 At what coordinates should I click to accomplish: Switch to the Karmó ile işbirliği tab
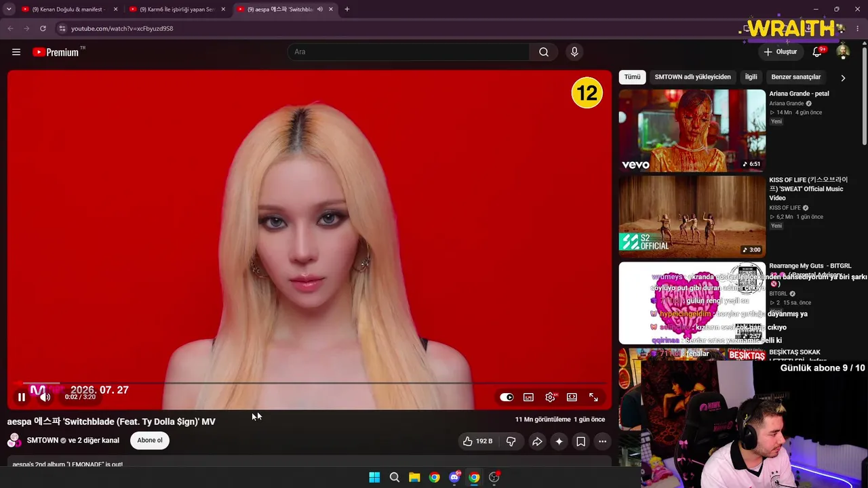[x=176, y=9]
